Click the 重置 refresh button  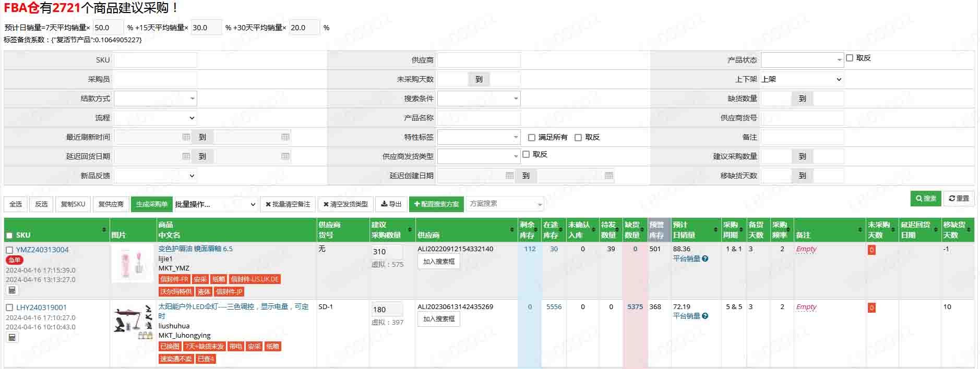pyautogui.click(x=959, y=199)
